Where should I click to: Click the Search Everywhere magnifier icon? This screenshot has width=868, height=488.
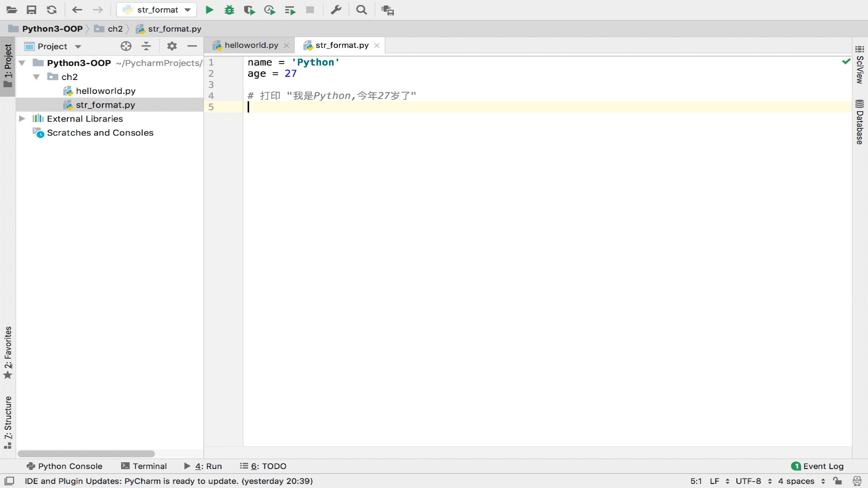361,10
